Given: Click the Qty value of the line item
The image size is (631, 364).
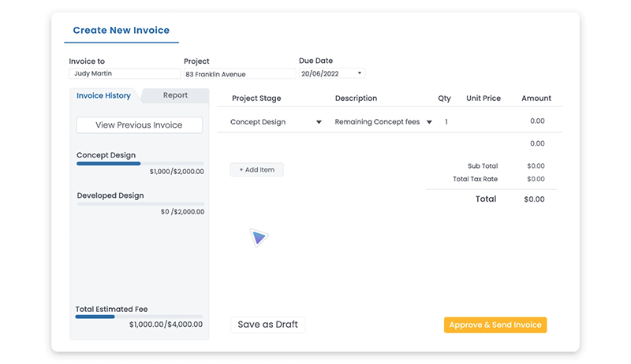Looking at the screenshot, I should coord(446,122).
